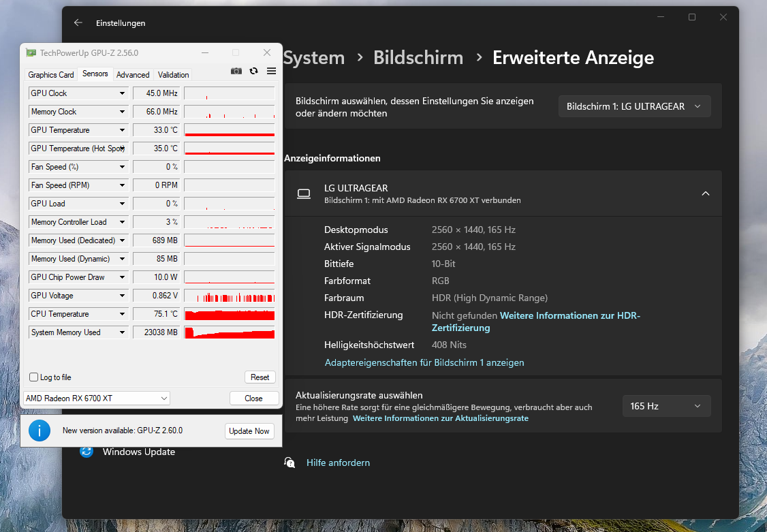Click the Close button in GPU-Z
The image size is (767, 532).
click(x=254, y=398)
